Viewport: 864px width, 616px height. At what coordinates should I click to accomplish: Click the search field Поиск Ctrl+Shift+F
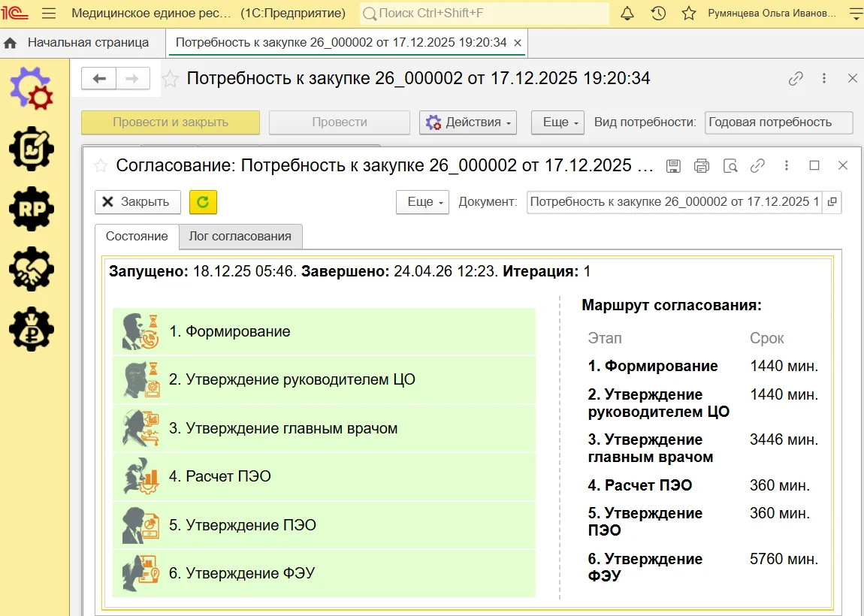[x=485, y=14]
